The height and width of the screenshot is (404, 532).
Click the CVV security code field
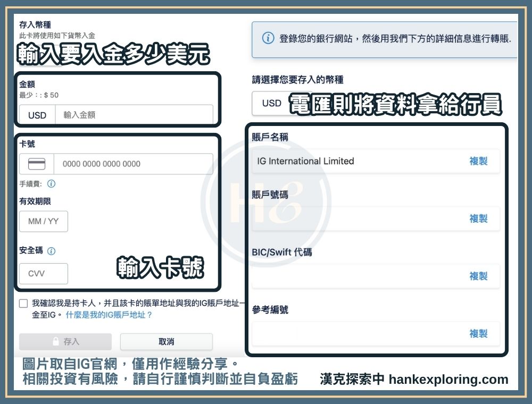[44, 274]
